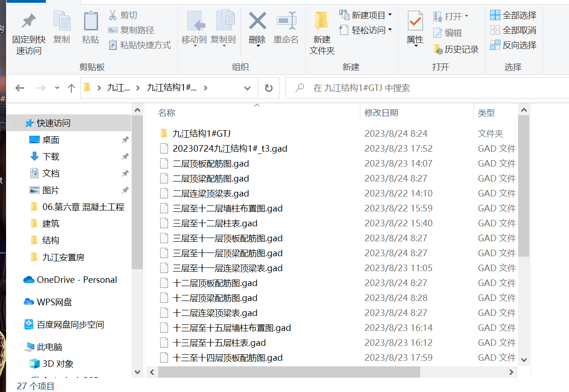Click Select none (全部取消)

pos(513,30)
